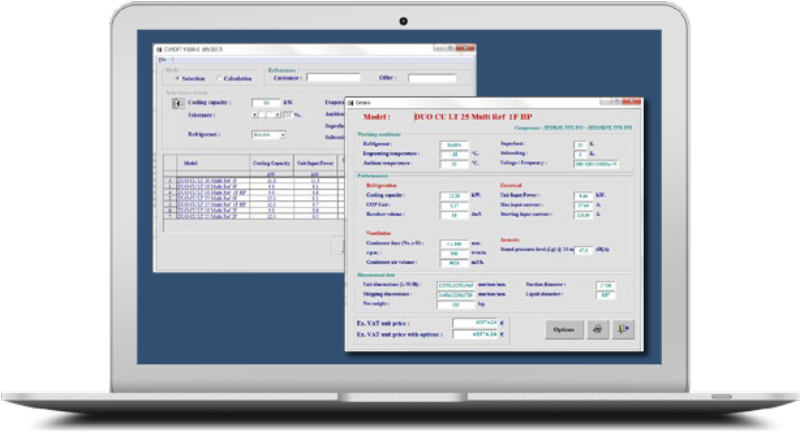The width and height of the screenshot is (800, 432).
Task: Select the first model row in table
Action: [x=207, y=179]
